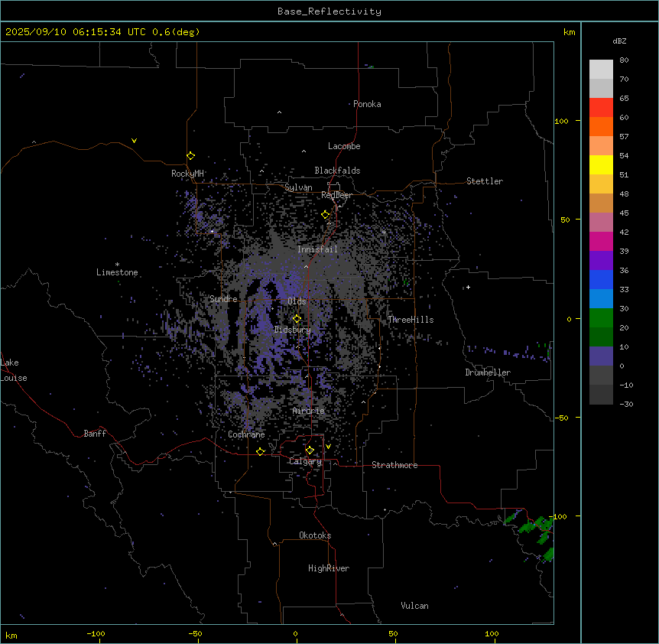
Task: Pick the magenta 39-42 dBZ legend swatch
Action: (601, 241)
